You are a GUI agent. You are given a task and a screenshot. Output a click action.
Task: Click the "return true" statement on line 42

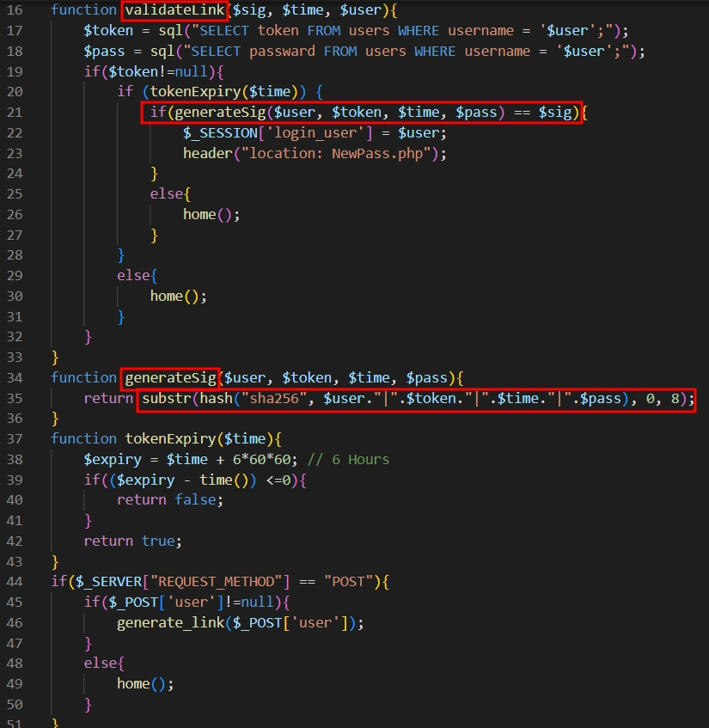click(x=132, y=541)
